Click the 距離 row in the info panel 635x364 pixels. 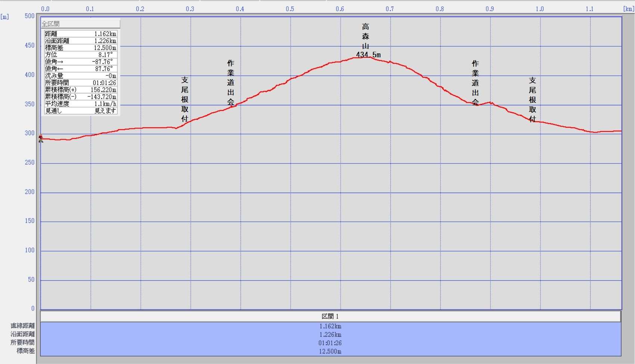click(x=80, y=34)
